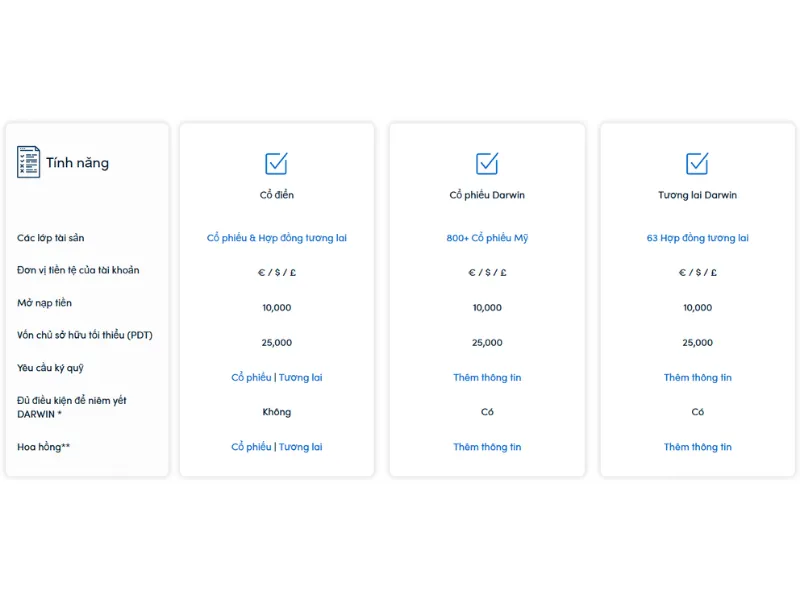
Task: Click Cổ phiếu link in Yêu cầu ký quỹ row
Action: click(251, 378)
